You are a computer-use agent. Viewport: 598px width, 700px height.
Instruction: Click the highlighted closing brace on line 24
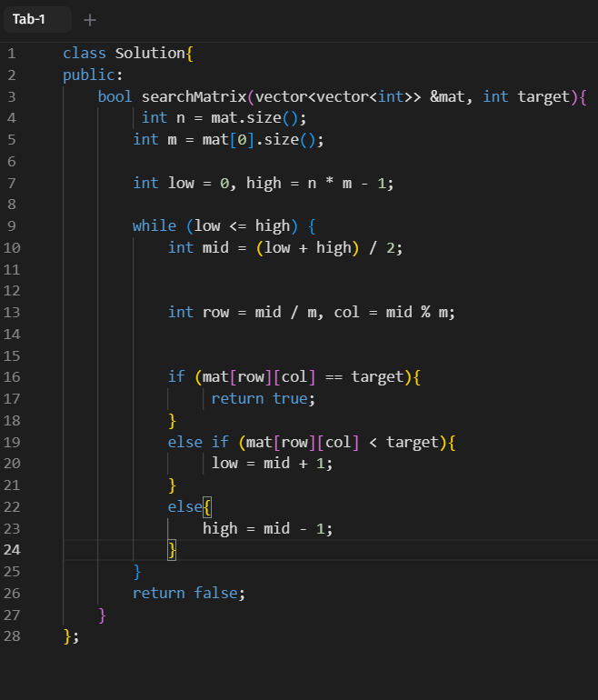(172, 550)
